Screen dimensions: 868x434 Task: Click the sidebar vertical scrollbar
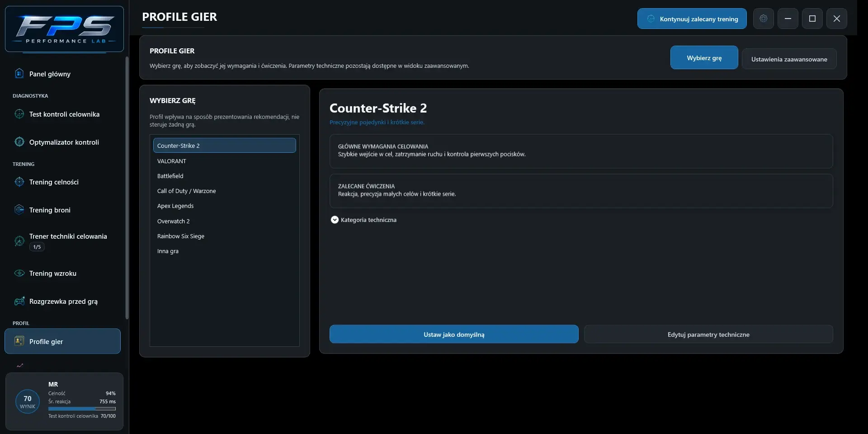[127, 188]
